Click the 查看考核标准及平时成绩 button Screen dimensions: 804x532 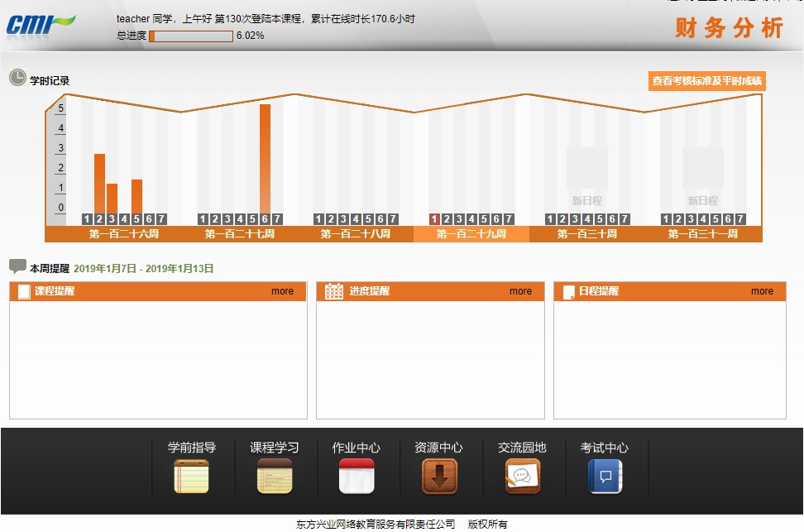[x=706, y=81]
